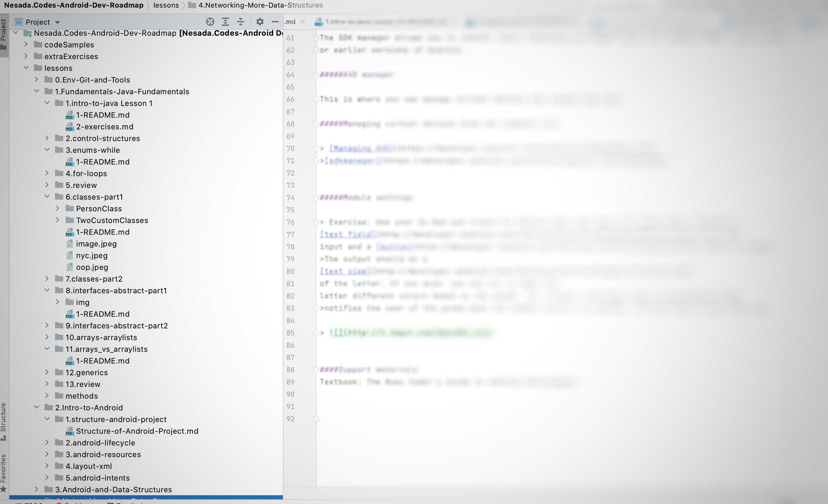Click the Expand All icon

point(225,21)
